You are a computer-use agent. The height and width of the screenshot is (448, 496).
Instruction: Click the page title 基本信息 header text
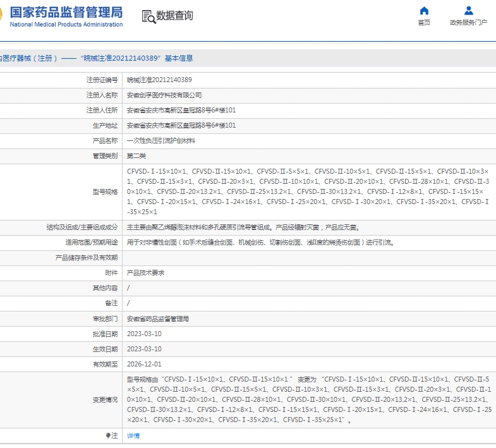[179, 58]
